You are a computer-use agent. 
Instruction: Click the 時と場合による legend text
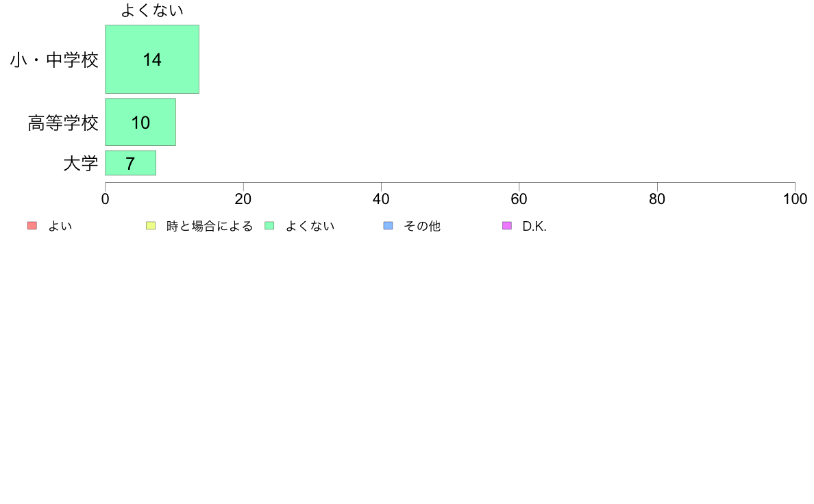click(210, 226)
